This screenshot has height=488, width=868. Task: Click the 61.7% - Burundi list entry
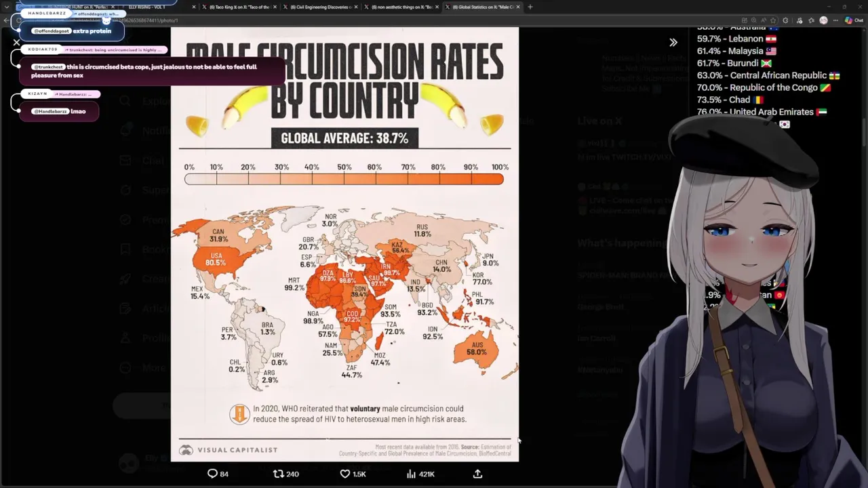point(734,63)
